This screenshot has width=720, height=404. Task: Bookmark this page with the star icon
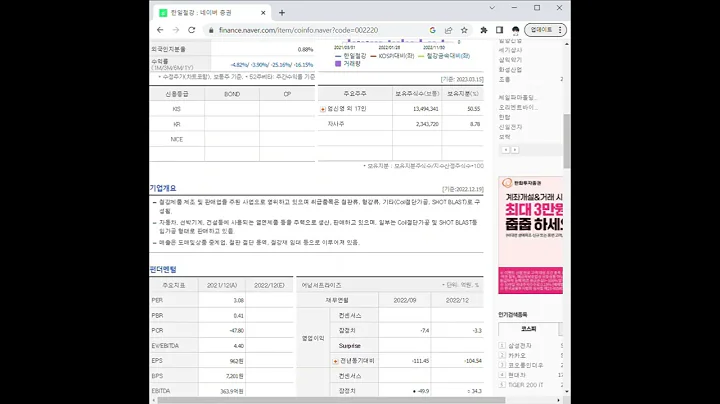464,30
